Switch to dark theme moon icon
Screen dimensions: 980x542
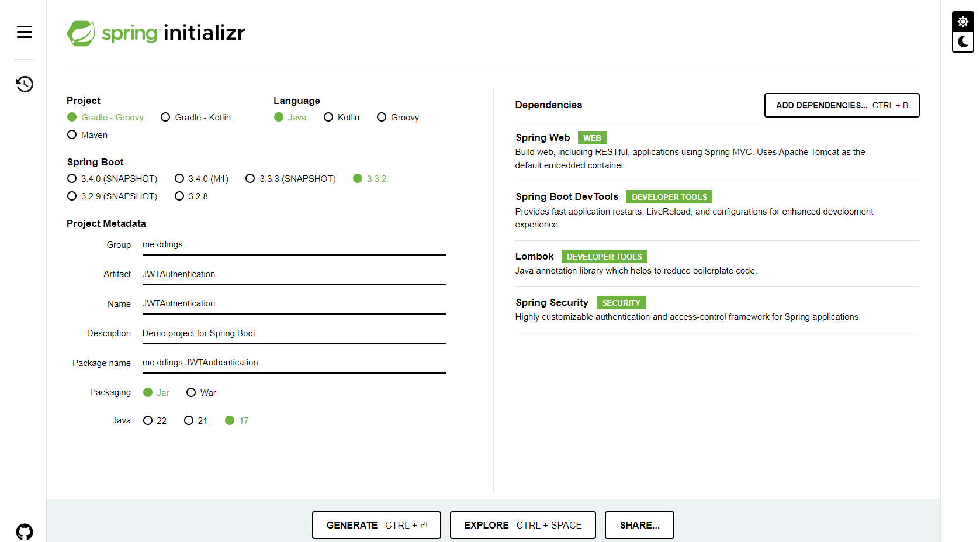pos(963,42)
